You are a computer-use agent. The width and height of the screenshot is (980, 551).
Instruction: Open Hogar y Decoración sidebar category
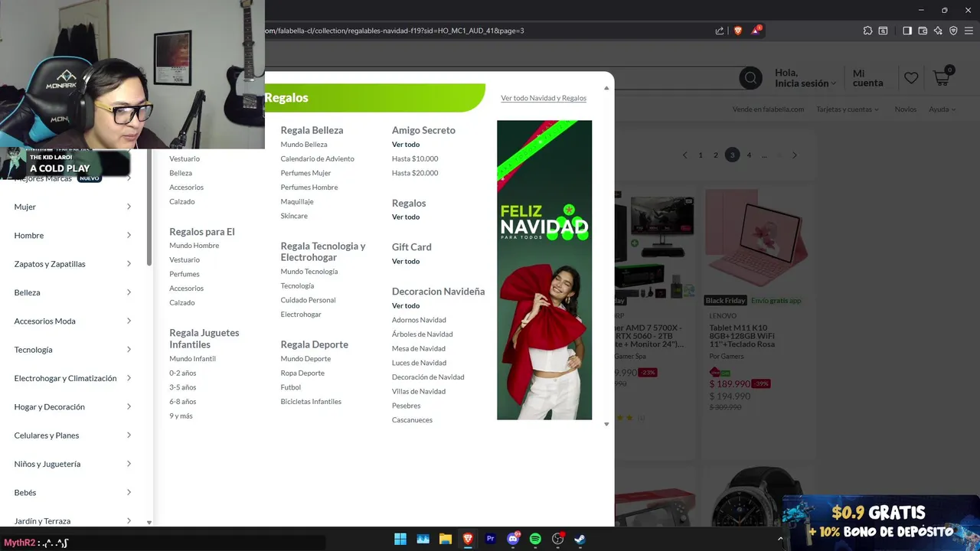point(49,407)
